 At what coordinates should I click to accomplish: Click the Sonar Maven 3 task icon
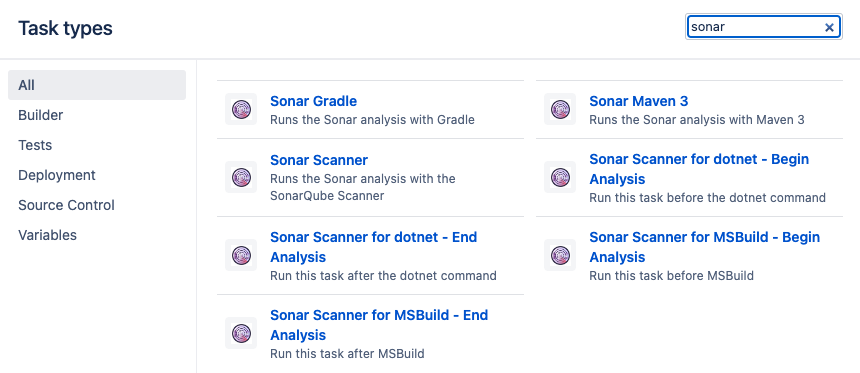click(560, 109)
